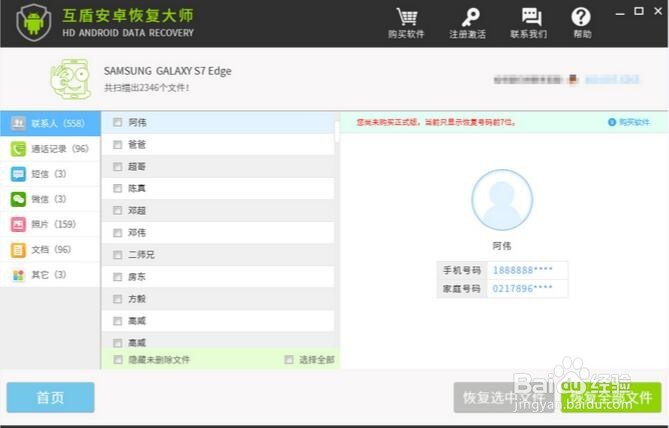
Task: Click the green phone mascot device icon
Action: click(71, 79)
